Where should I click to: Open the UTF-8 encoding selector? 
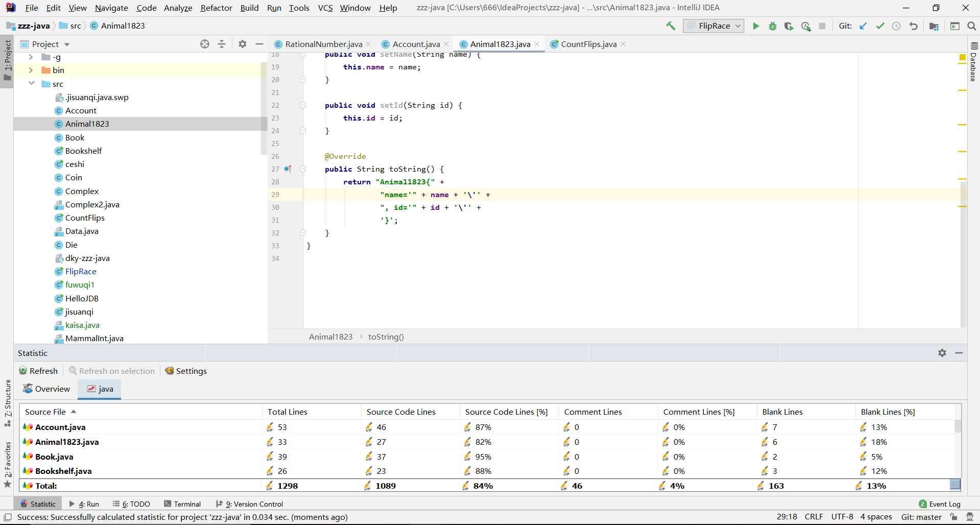(842, 517)
